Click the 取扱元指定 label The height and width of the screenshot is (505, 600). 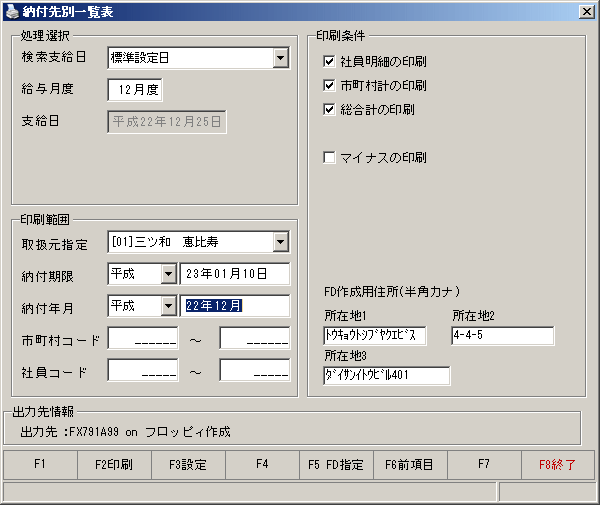point(55,244)
